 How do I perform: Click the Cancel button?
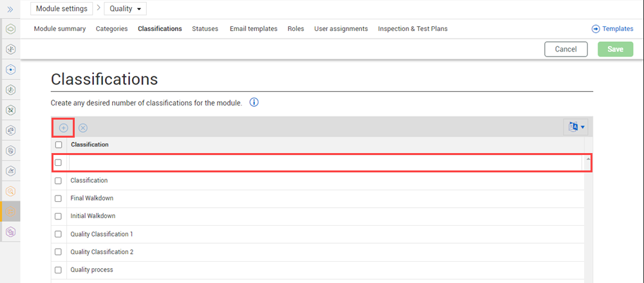(565, 50)
